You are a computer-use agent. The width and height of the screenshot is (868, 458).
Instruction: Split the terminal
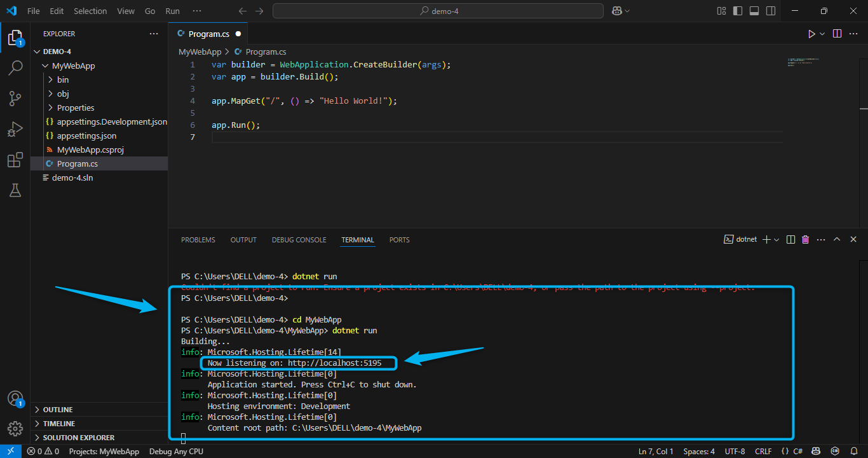(790, 239)
